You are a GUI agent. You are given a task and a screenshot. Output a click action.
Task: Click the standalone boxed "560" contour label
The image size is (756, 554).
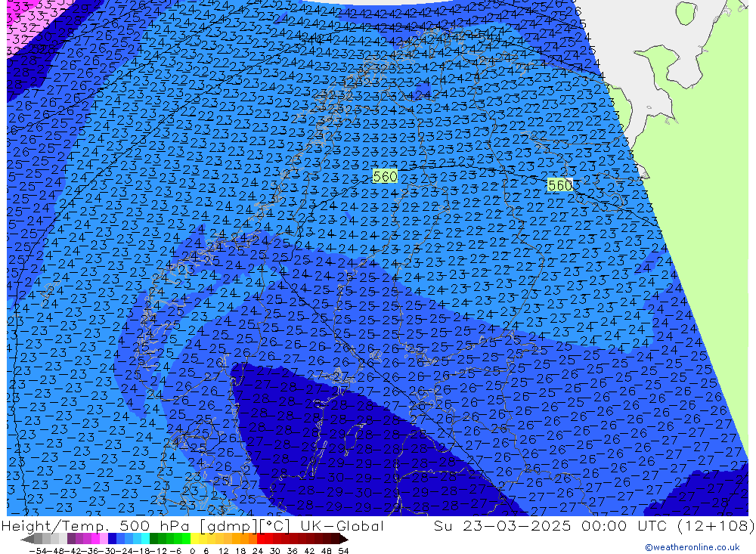386,176
